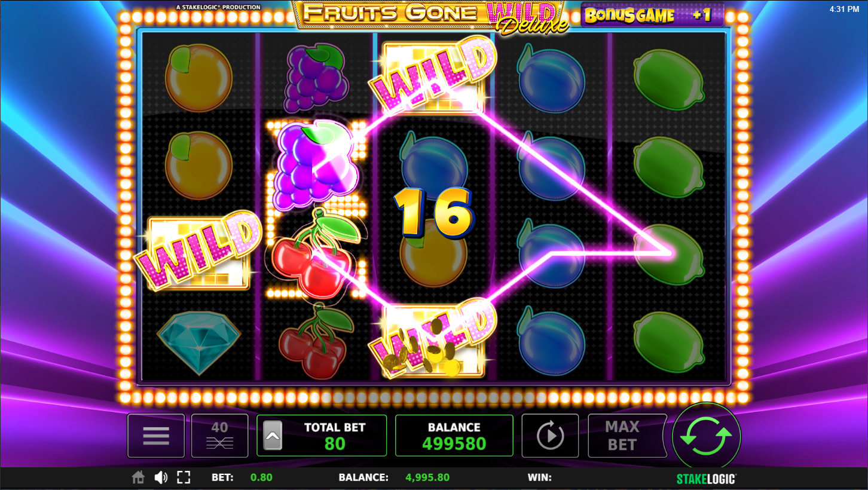This screenshot has width=868, height=490.
Task: Click the WILD symbol on first reel
Action: (x=198, y=252)
